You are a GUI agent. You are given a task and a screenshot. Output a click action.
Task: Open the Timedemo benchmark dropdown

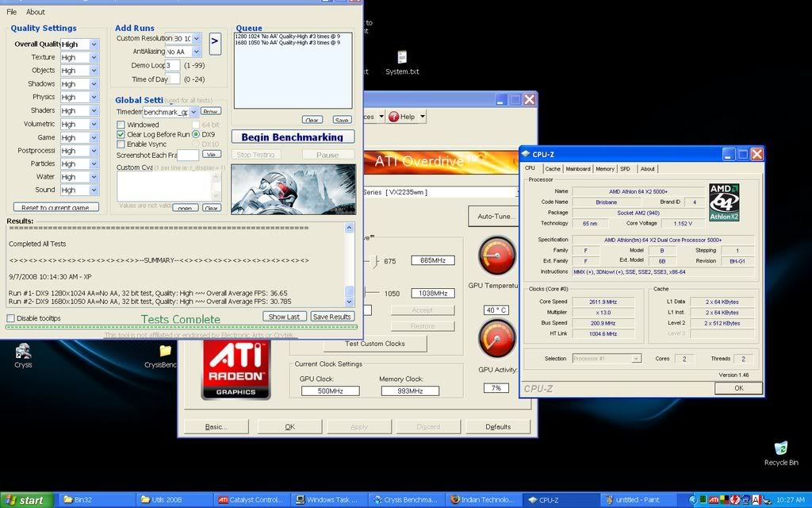pos(193,112)
